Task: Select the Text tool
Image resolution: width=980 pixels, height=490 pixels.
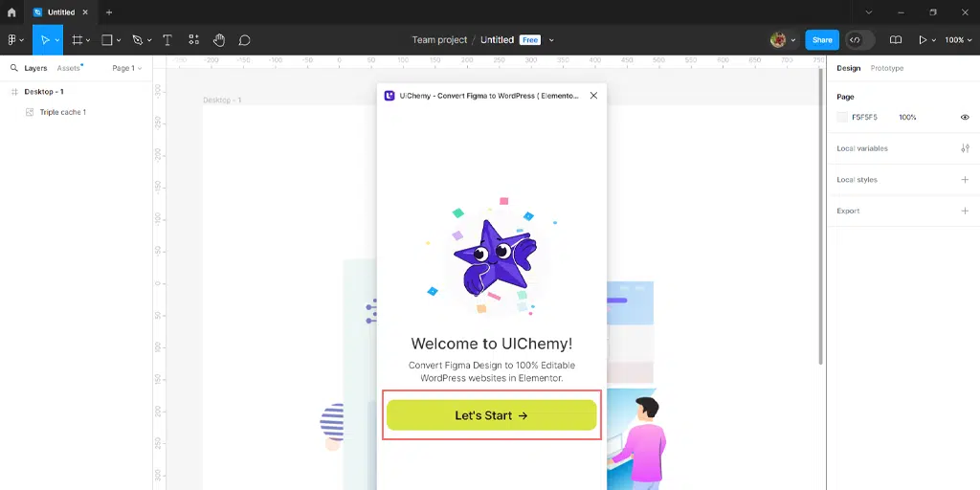Action: click(167, 40)
